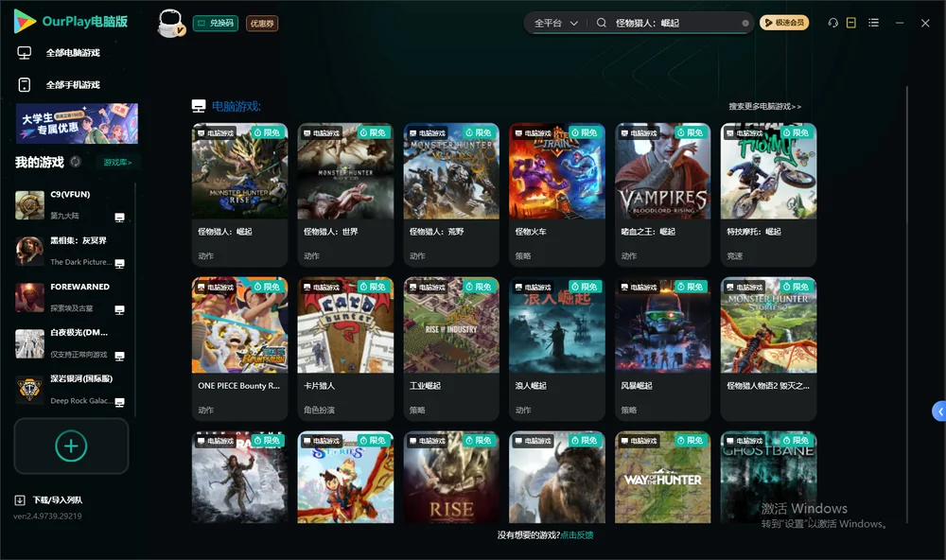This screenshot has height=560, width=946.
Task: Click the 点击反馈 link
Action: pyautogui.click(x=577, y=534)
